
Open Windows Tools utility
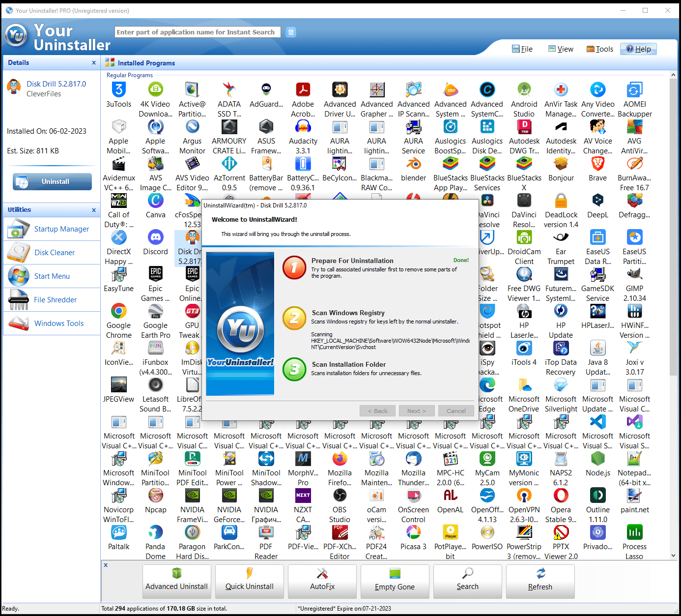pos(52,323)
